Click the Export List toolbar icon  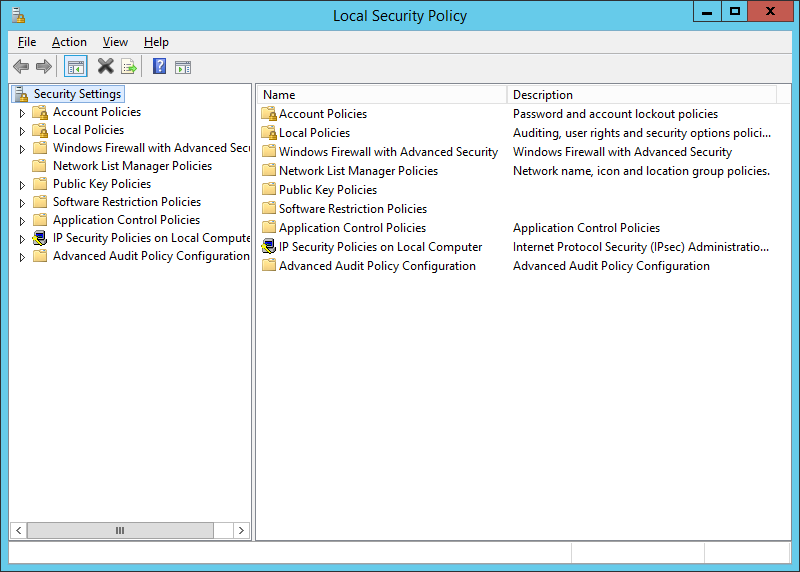click(129, 67)
